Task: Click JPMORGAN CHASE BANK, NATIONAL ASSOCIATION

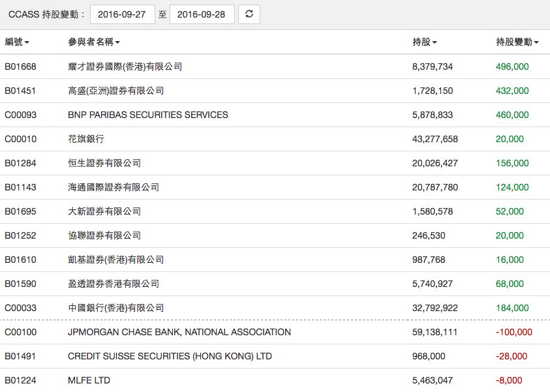Action: 179,332
